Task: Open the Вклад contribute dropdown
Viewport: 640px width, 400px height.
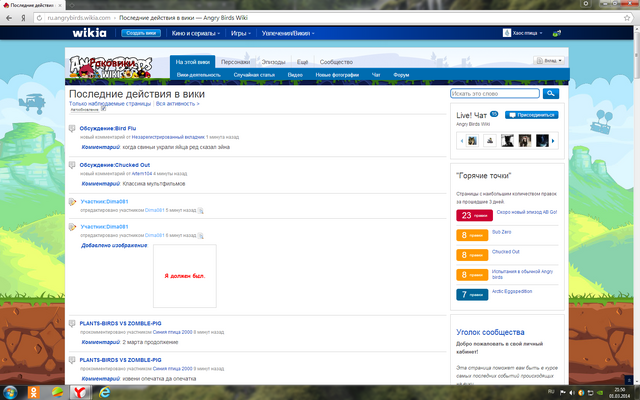Action: [x=549, y=60]
